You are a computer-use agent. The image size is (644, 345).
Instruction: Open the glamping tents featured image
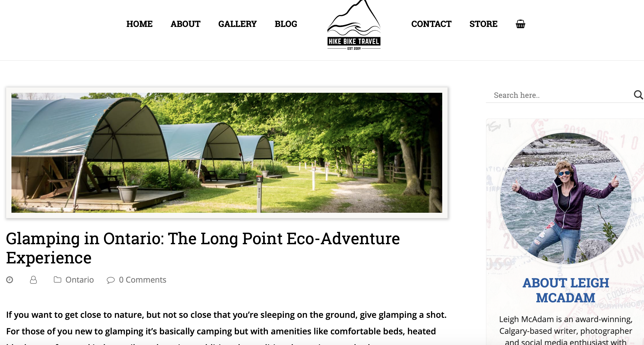click(227, 153)
